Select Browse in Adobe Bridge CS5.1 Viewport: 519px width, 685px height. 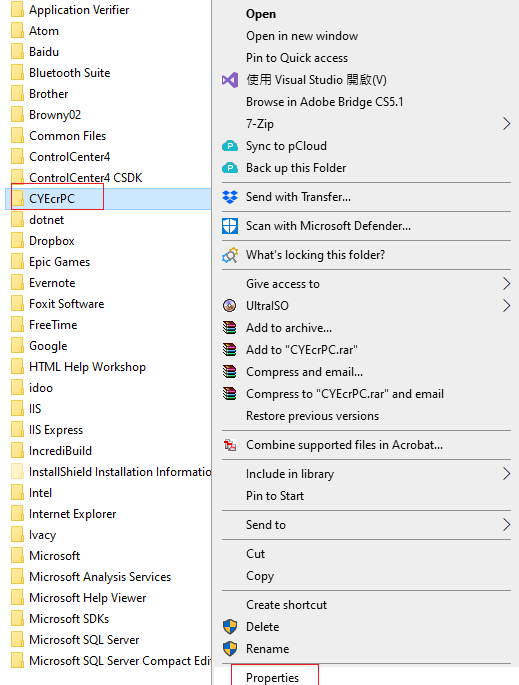[325, 102]
